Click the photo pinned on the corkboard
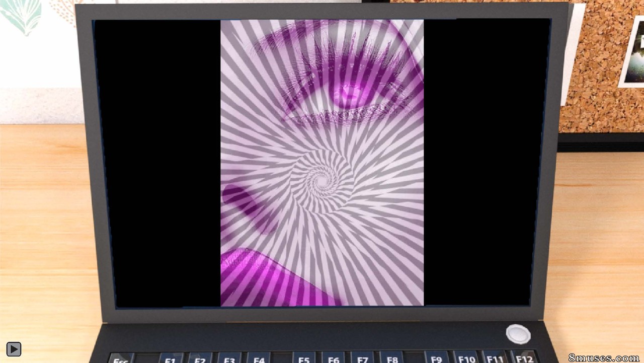The height and width of the screenshot is (363, 644). click(x=632, y=52)
